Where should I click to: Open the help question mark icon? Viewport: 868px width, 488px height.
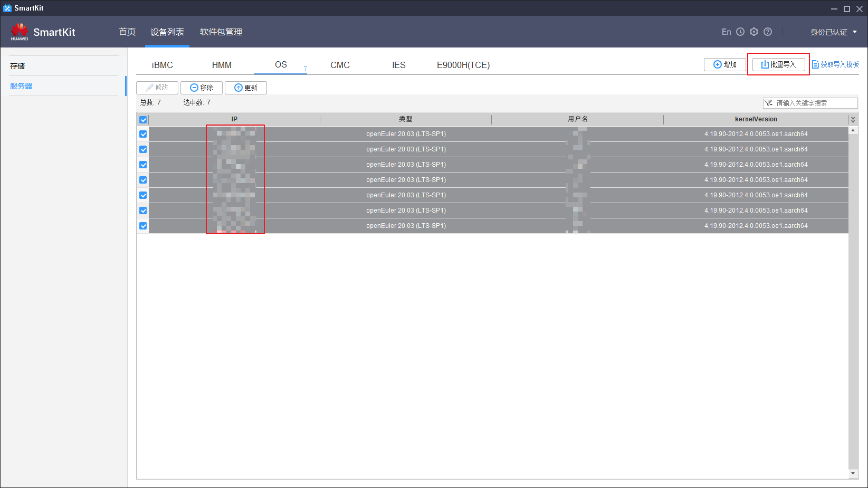(x=768, y=32)
